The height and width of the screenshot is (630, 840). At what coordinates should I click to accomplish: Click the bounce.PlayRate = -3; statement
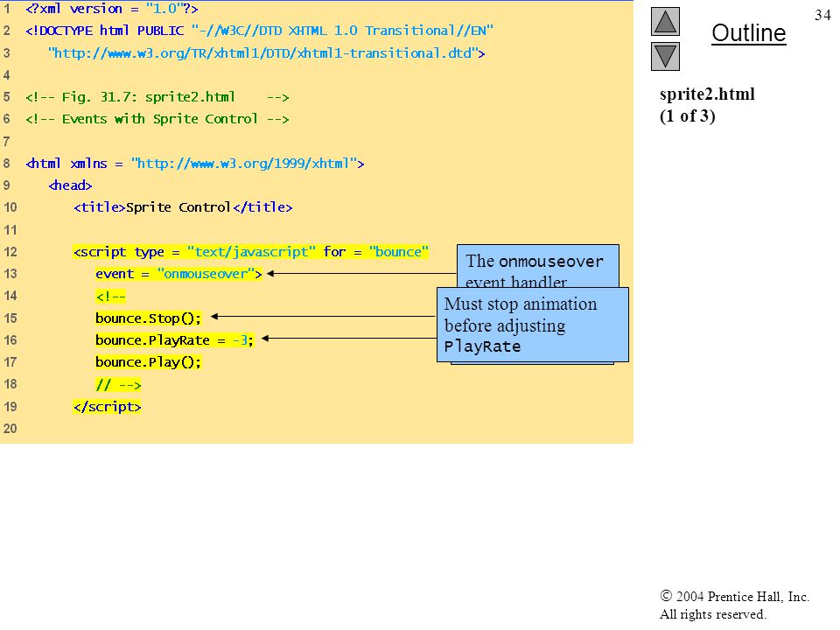(174, 340)
